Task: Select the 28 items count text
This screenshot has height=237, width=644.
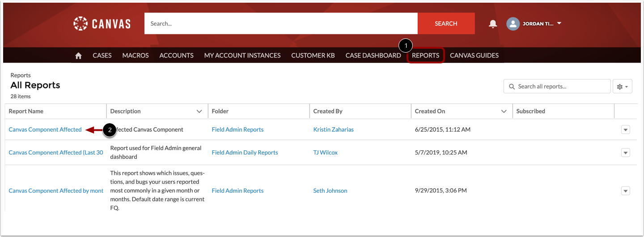Action: tap(21, 96)
